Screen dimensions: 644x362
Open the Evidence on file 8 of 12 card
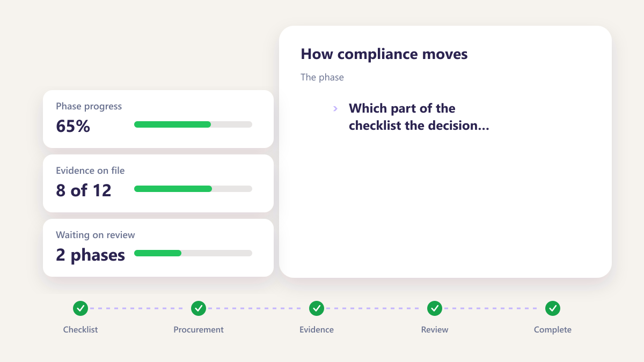tap(158, 183)
